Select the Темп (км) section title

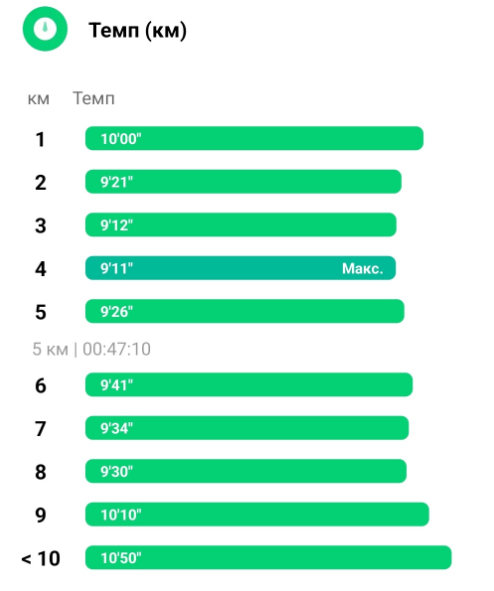click(138, 31)
